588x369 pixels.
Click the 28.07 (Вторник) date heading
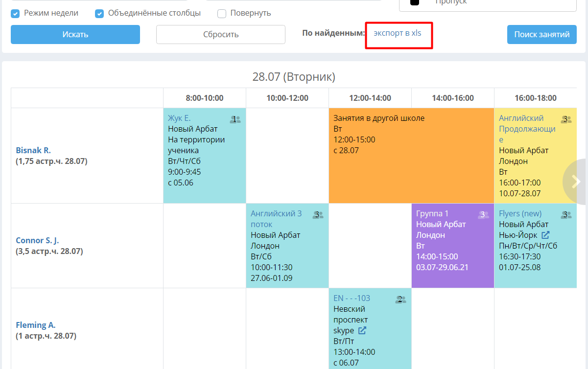pos(294,77)
